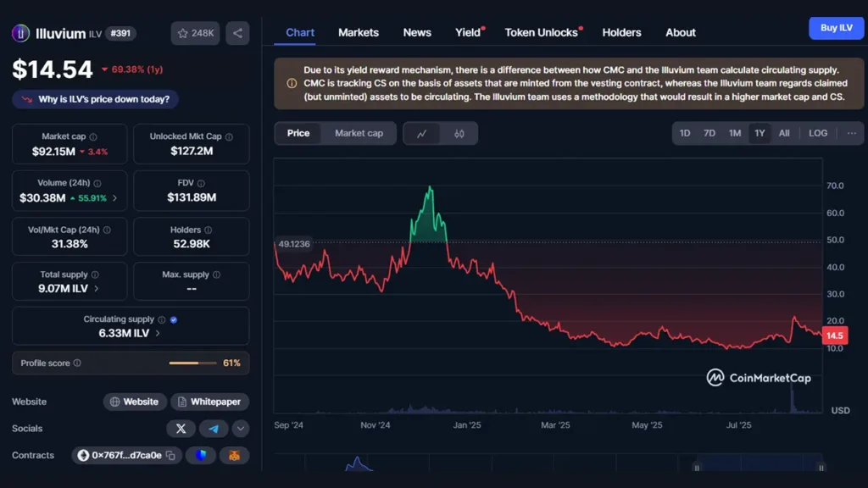
Task: Click the 14.5 current price axis label
Action: (835, 335)
